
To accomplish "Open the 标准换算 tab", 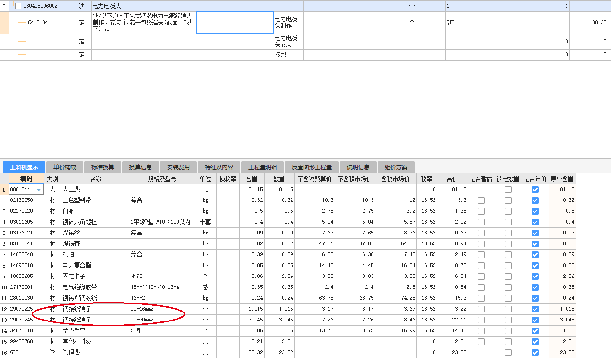I will coord(103,167).
